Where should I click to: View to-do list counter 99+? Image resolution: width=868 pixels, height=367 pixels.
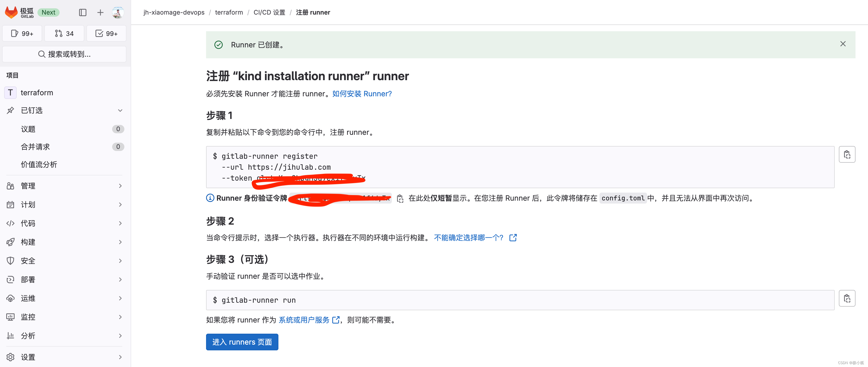pyautogui.click(x=106, y=33)
